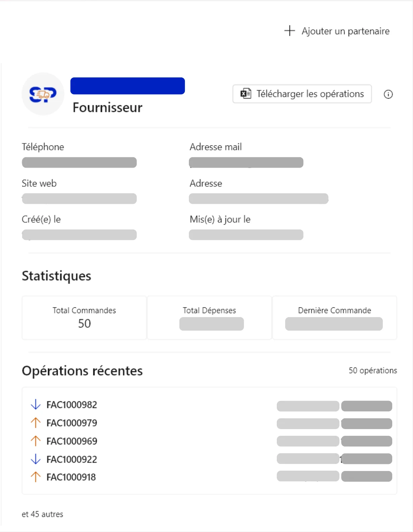Select operation FAC1000969
This screenshot has height=532, width=413.
(72, 441)
